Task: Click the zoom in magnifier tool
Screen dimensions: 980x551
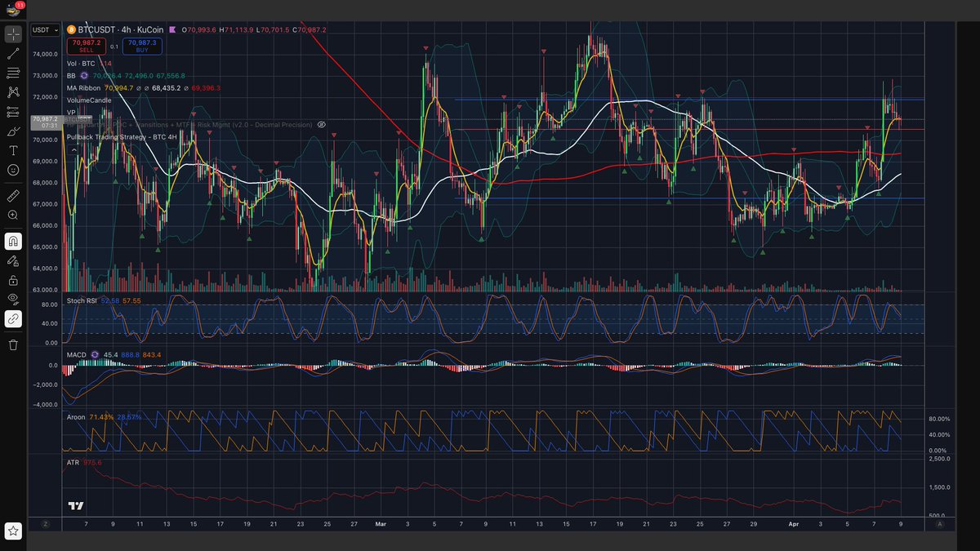Action: pos(13,216)
